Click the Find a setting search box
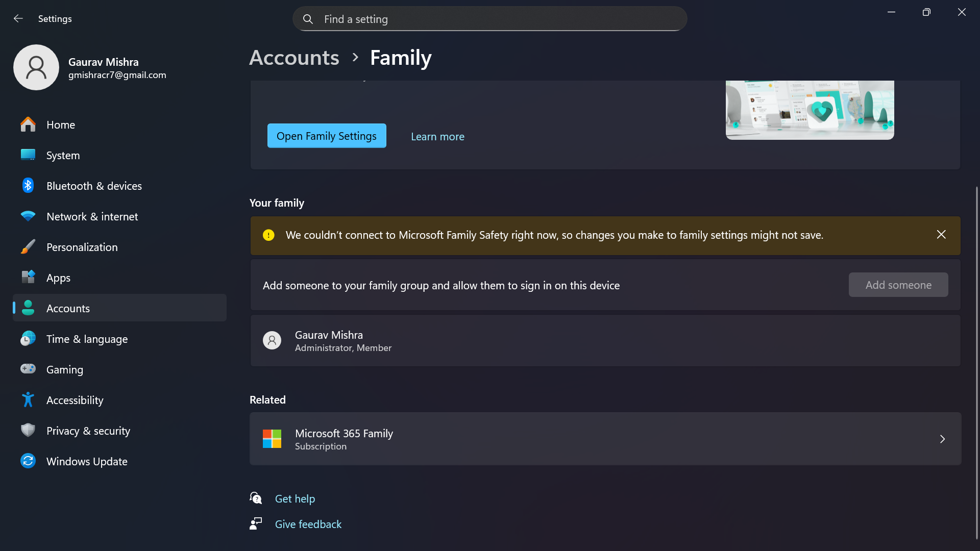This screenshot has height=551, width=980. pos(490,19)
